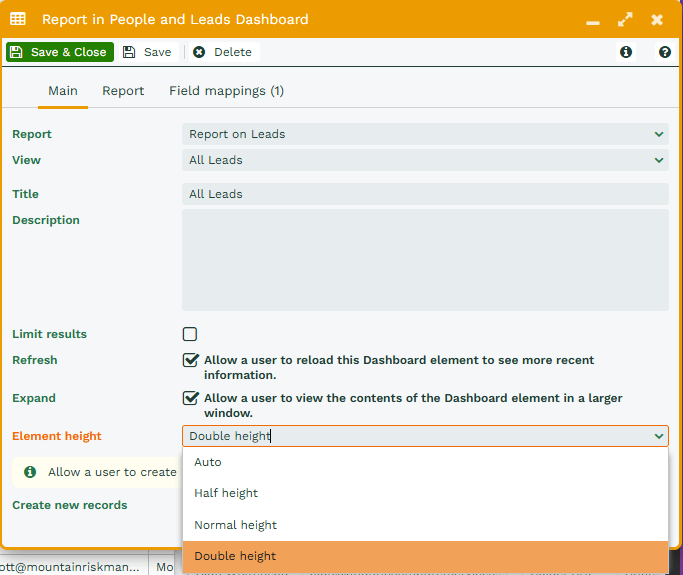Maximize the dialog with the expand arrows icon
The width and height of the screenshot is (683, 575).
point(625,19)
